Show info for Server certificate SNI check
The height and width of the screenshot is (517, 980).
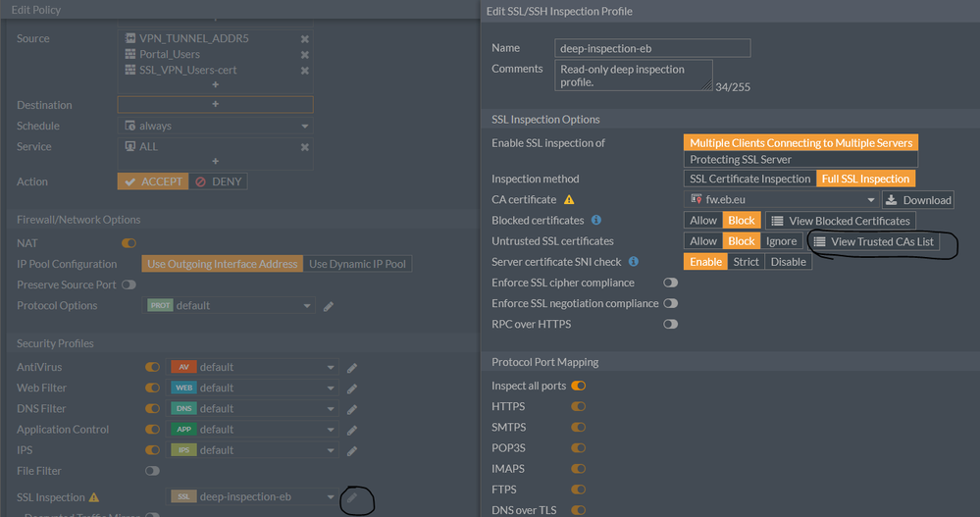pyautogui.click(x=634, y=262)
